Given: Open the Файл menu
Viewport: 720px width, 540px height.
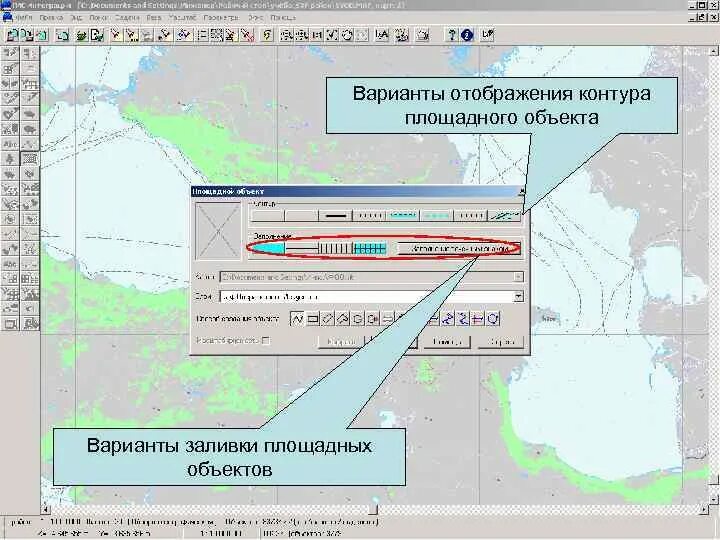Looking at the screenshot, I should tap(24, 17).
